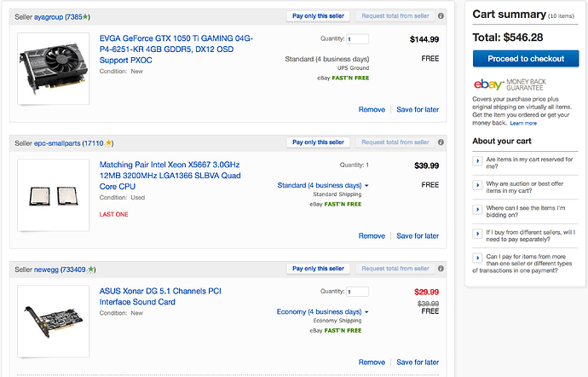Expand 'Can I pay for items' question
The height and width of the screenshot is (377, 588).
coord(477,258)
